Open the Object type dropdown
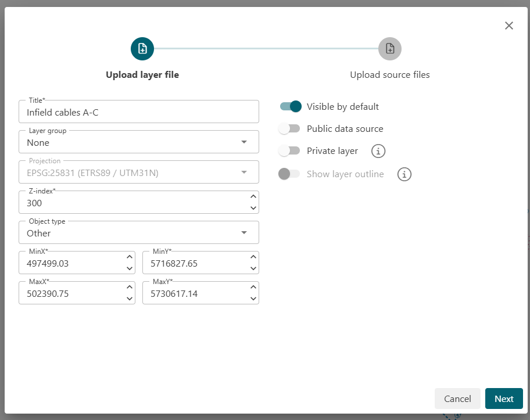 (139, 232)
